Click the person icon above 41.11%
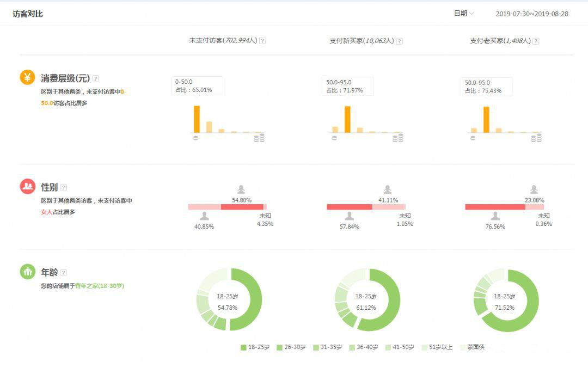Image resolution: width=588 pixels, height=368 pixels. pyautogui.click(x=388, y=189)
